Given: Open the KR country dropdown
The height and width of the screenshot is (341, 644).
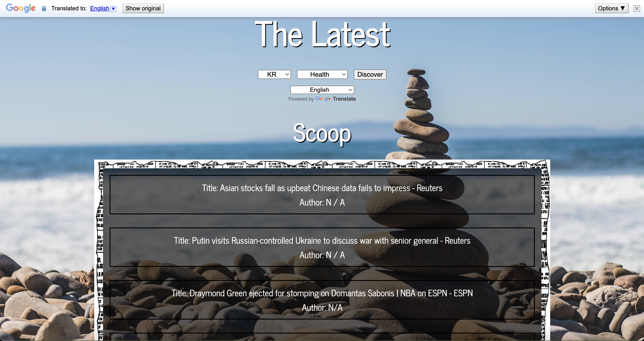Looking at the screenshot, I should [274, 75].
